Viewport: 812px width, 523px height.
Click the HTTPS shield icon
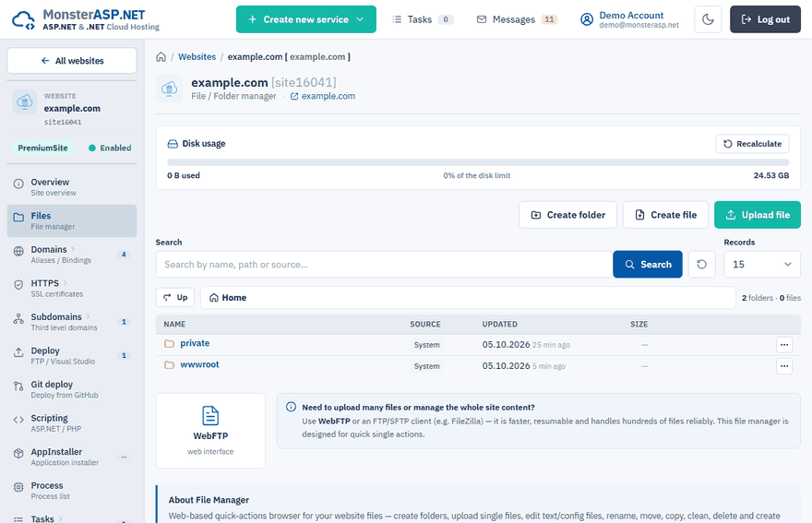pyautogui.click(x=18, y=285)
